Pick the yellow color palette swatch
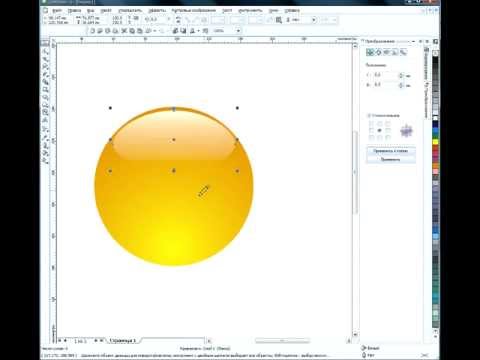480x360 pixels. [435, 142]
